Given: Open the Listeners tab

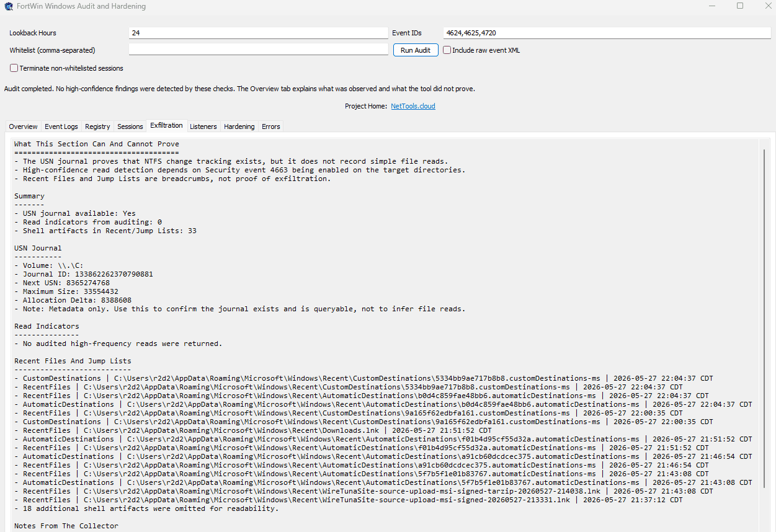Looking at the screenshot, I should click(x=203, y=126).
